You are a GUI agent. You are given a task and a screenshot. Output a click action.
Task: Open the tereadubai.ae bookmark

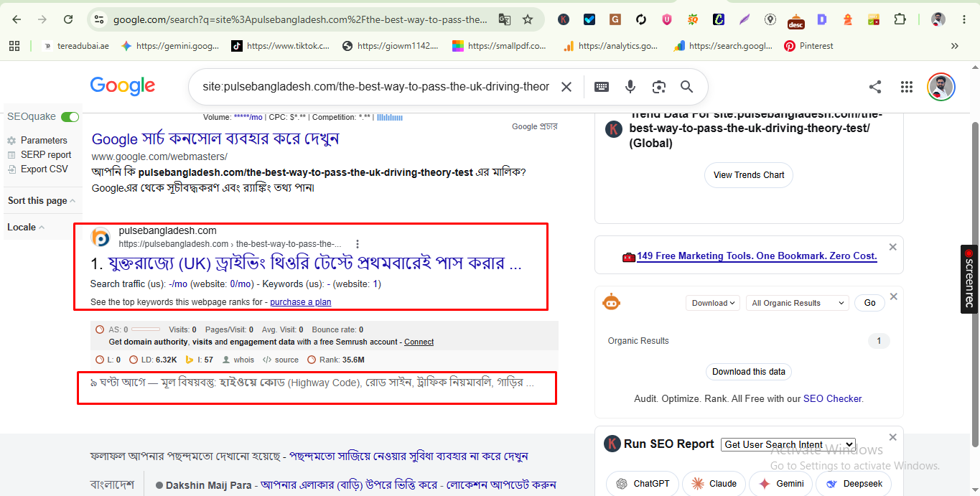pos(77,46)
